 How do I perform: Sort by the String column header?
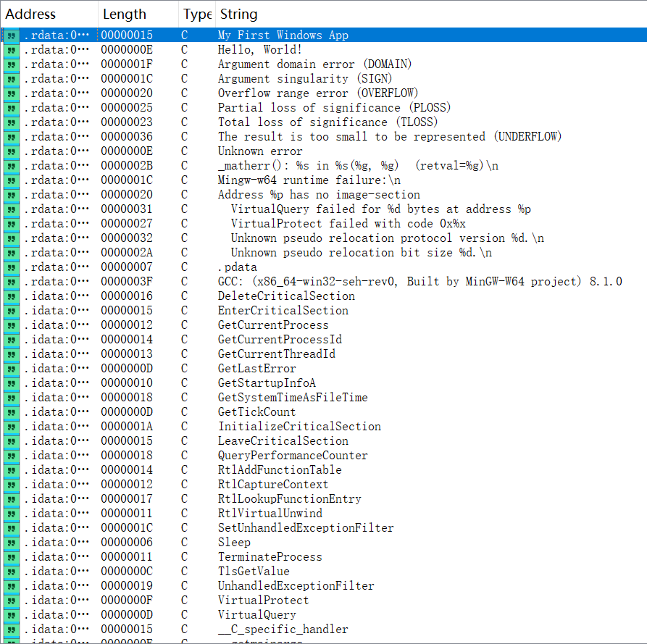tap(238, 14)
